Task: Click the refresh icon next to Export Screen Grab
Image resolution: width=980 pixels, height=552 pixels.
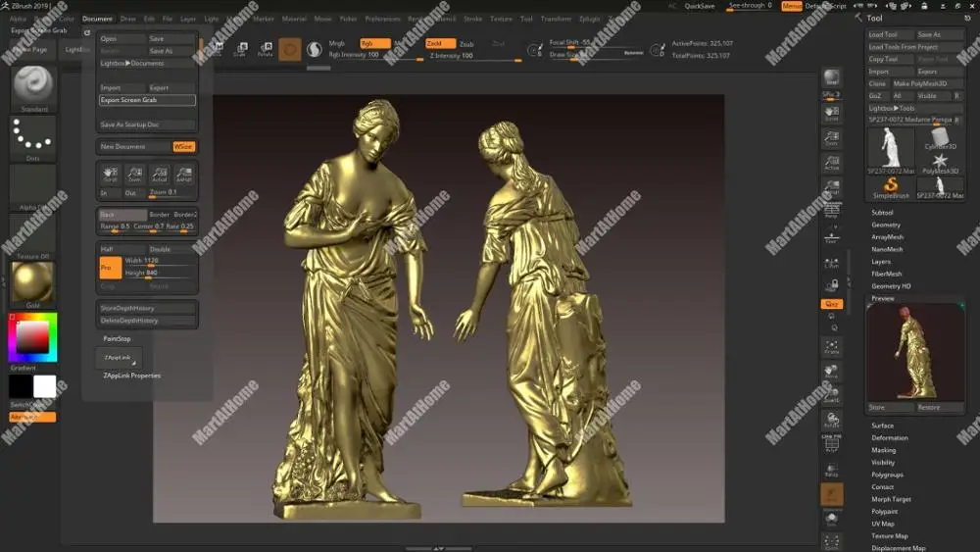Action: (87, 32)
